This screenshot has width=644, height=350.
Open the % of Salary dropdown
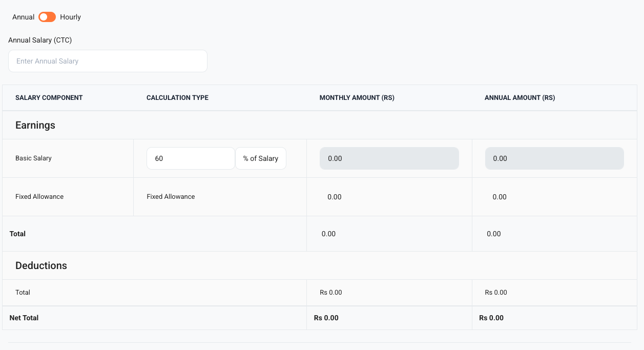260,158
